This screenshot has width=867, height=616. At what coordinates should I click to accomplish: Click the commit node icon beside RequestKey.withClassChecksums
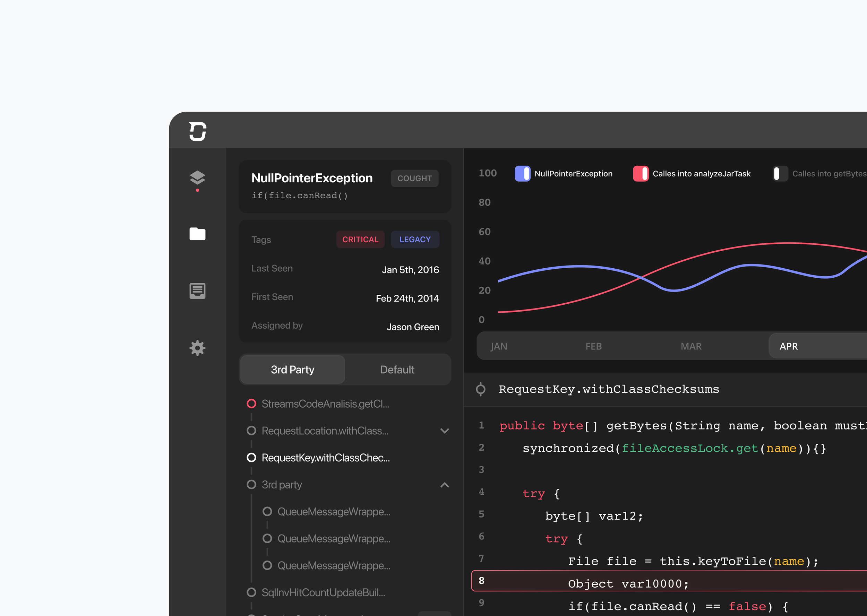coord(481,389)
